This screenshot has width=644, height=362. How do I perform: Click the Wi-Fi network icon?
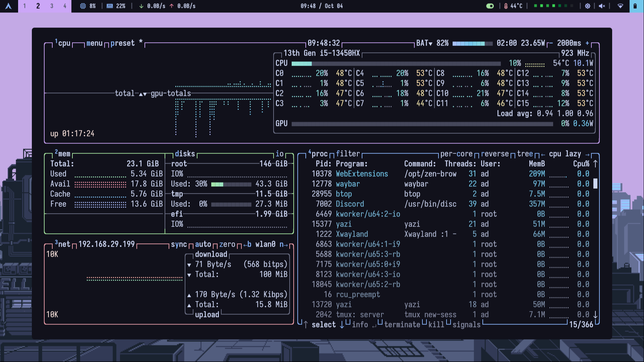(620, 6)
